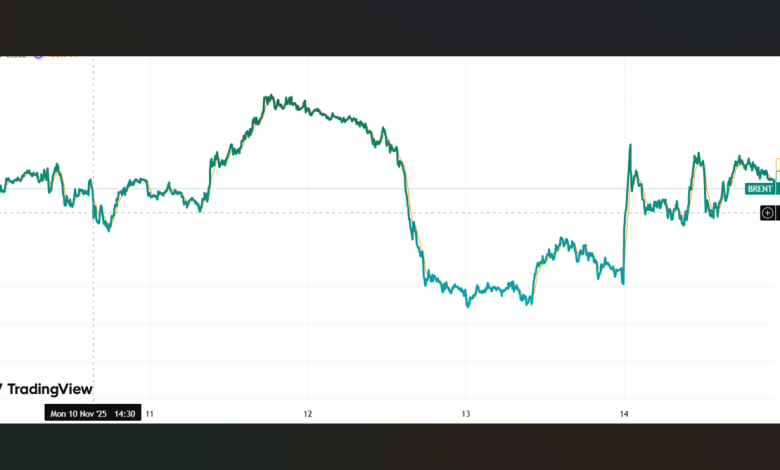Select the Mon 10 Nov '25 14:30 label

(x=93, y=413)
